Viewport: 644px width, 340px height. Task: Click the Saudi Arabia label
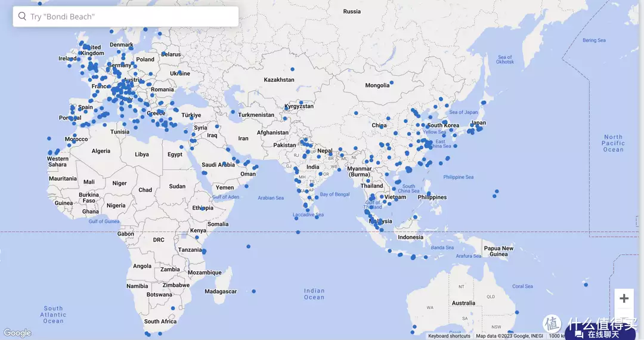(218, 165)
